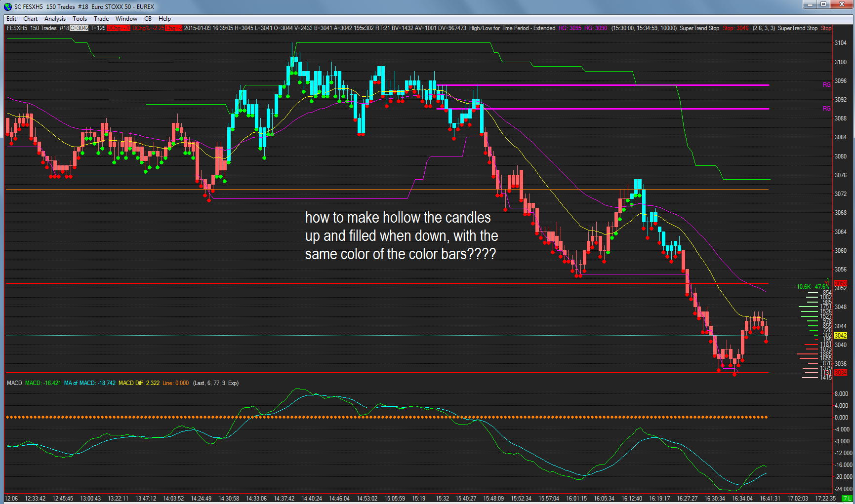
Task: Open the Edit menu
Action: pos(11,19)
